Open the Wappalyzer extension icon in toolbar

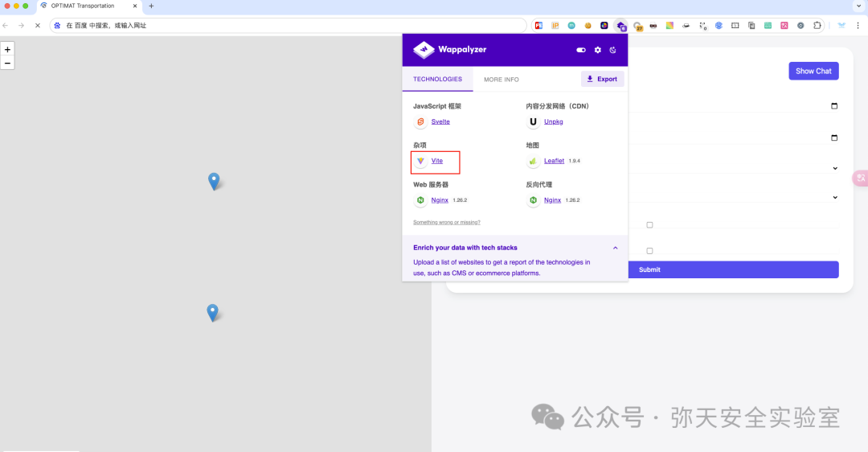(621, 26)
